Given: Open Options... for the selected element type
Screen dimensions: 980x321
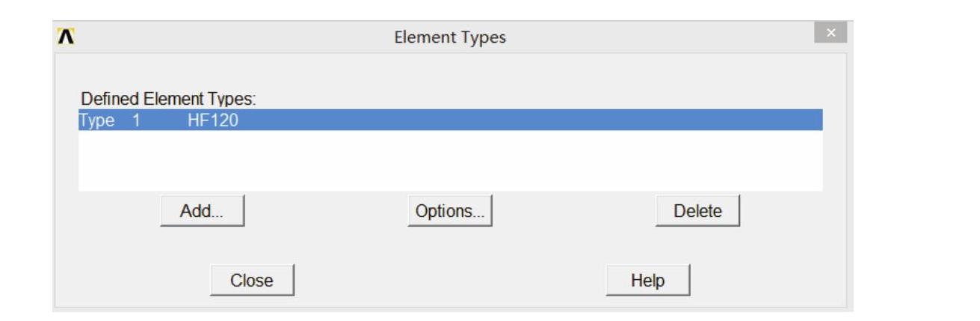Looking at the screenshot, I should [450, 211].
